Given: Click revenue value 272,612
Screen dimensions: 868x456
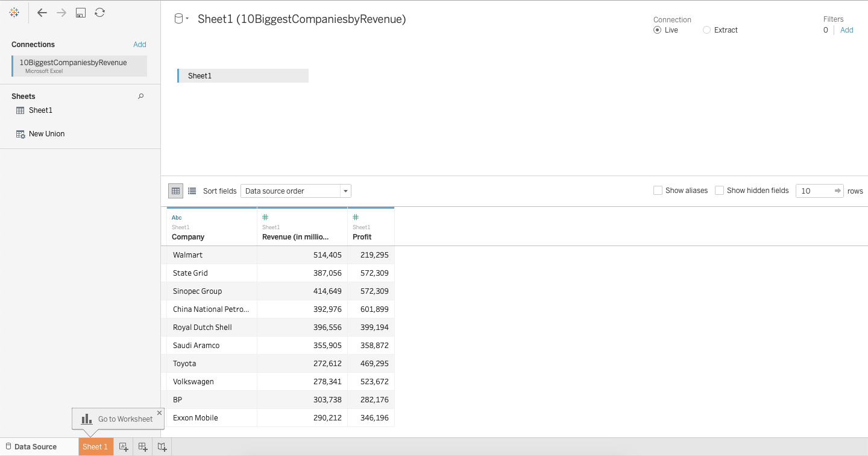Looking at the screenshot, I should tap(327, 364).
